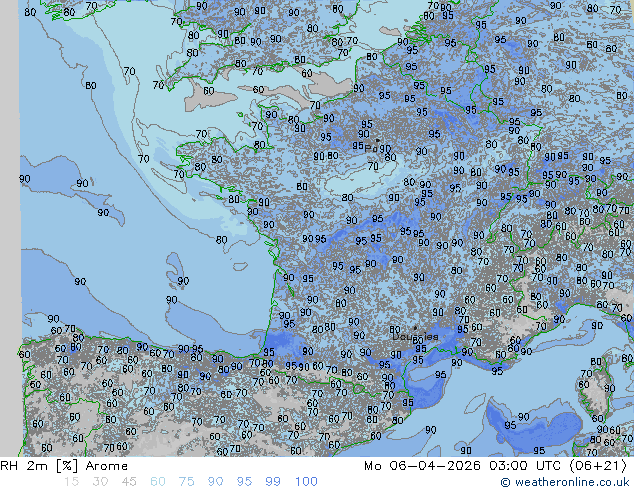Choose the 90 value in the bottom legend
Image resolution: width=634 pixels, height=490 pixels.
216,482
